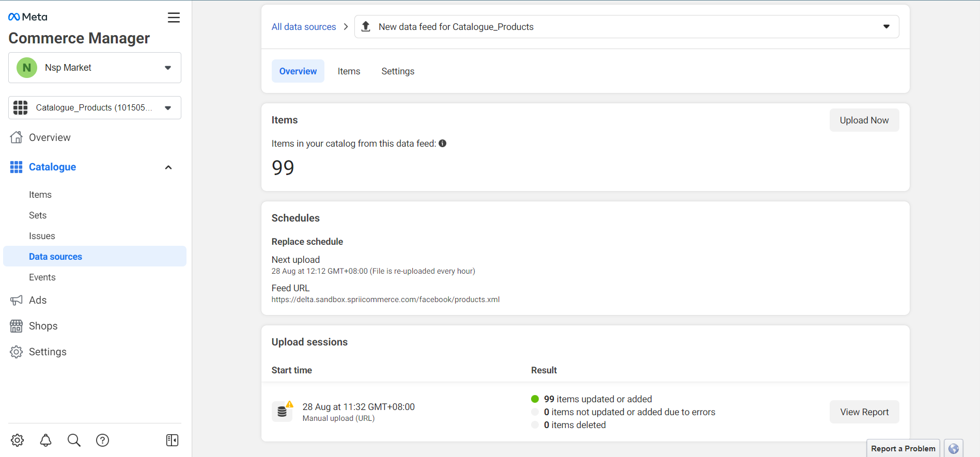Click '0 items deleted' result line
Screen dimensions: 980x457
[575, 424]
